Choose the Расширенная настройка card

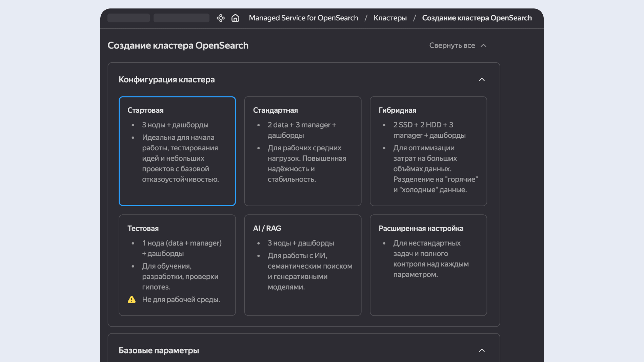pyautogui.click(x=428, y=265)
